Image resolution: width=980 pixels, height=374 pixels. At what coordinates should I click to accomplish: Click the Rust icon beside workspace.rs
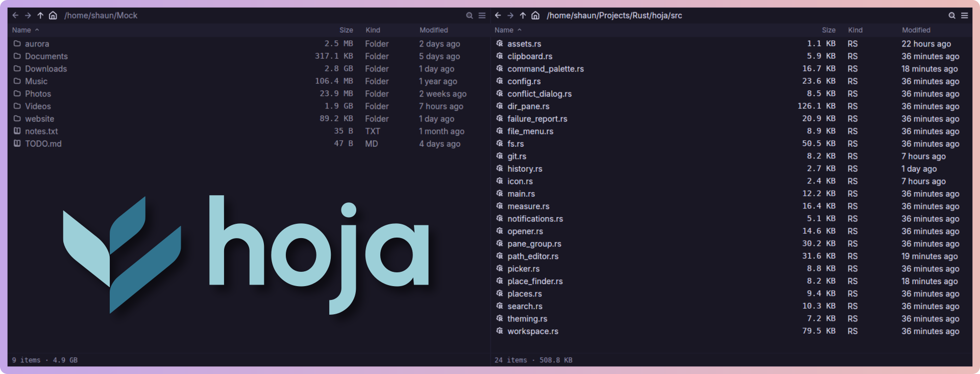tap(500, 331)
